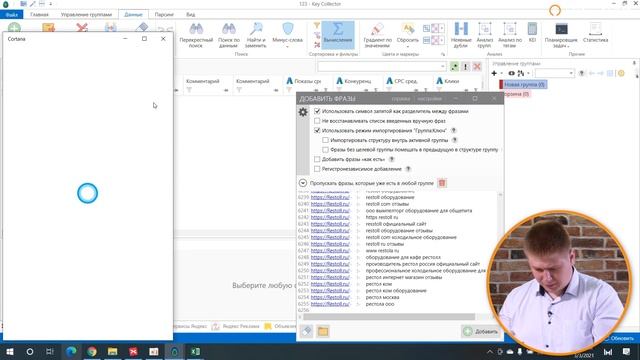Select the Данные ribbon tab
The image size is (640, 360).
point(133,15)
